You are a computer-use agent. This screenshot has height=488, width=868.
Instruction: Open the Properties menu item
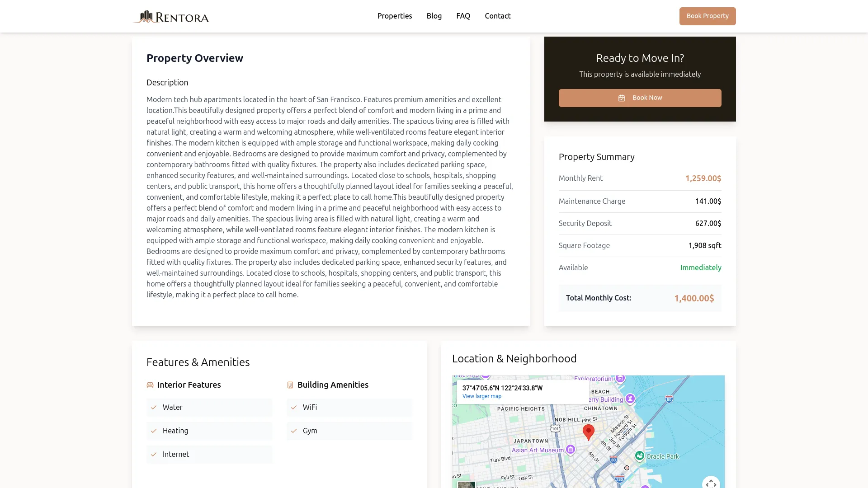[394, 16]
